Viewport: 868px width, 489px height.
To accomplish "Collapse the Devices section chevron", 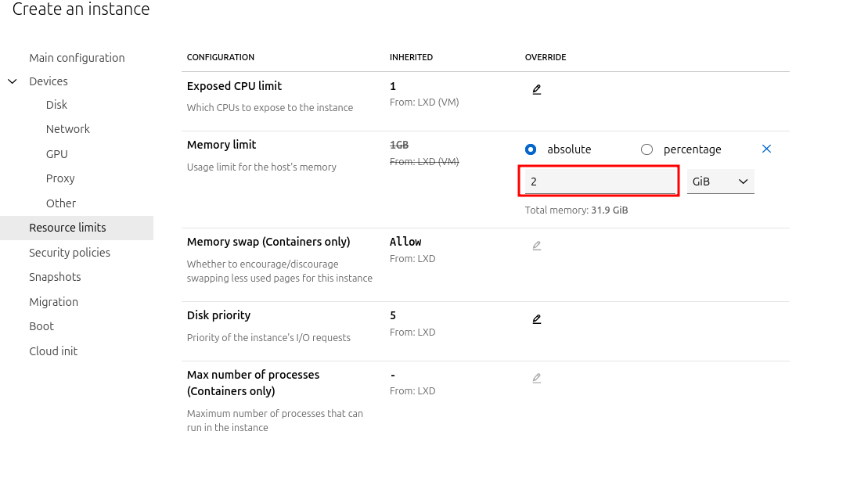I will pyautogui.click(x=13, y=81).
